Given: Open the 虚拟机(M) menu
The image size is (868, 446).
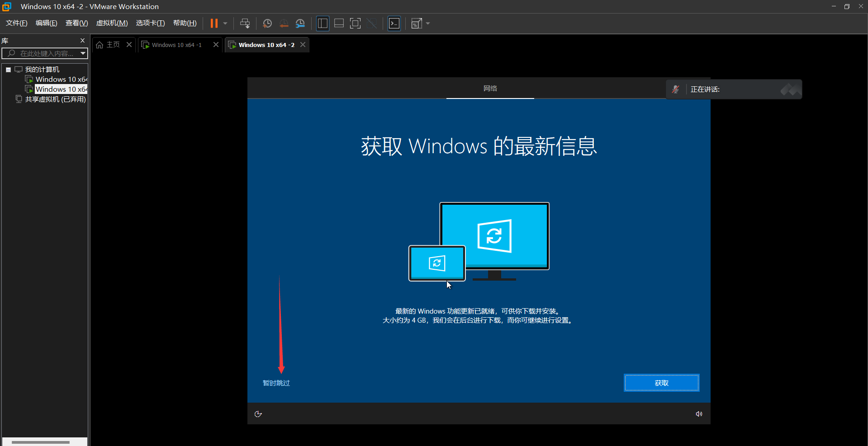Looking at the screenshot, I should (112, 23).
